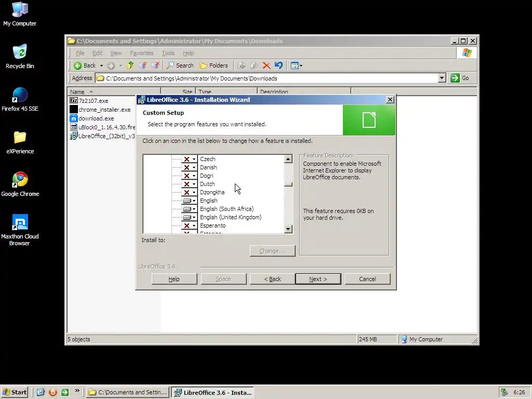This screenshot has height=399, width=532.
Task: Select the Dogri language row text
Action: click(x=207, y=176)
